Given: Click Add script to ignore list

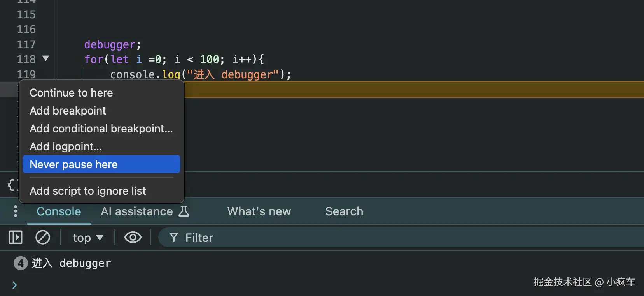Looking at the screenshot, I should (88, 191).
